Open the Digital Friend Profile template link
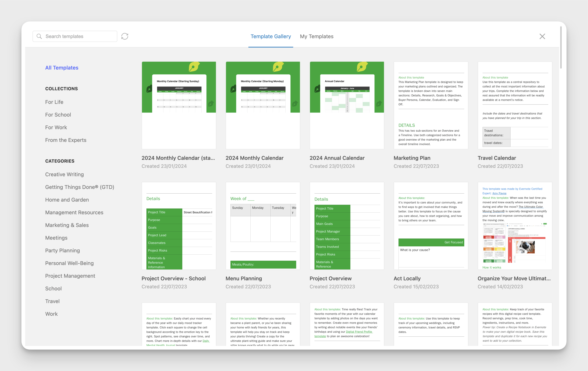 tap(359, 331)
